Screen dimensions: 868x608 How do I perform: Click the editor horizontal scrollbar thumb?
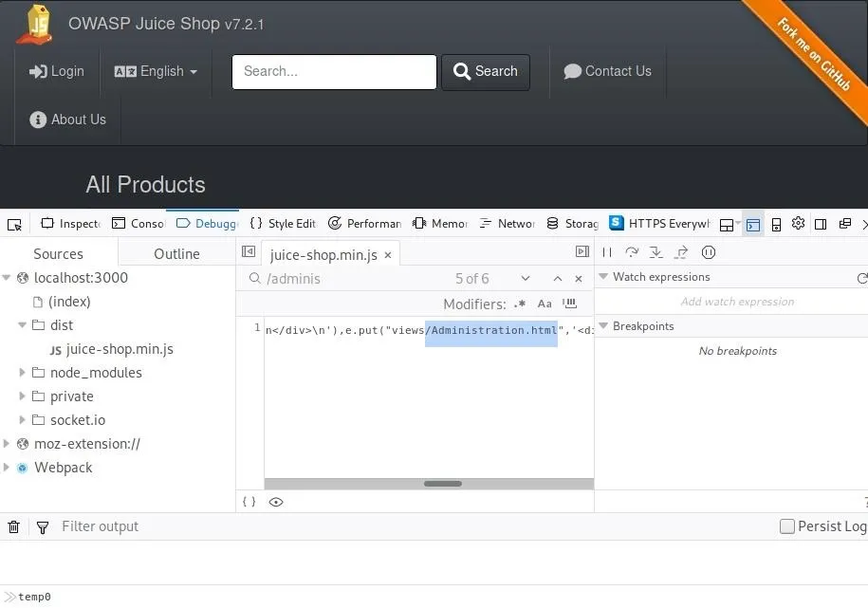point(443,484)
